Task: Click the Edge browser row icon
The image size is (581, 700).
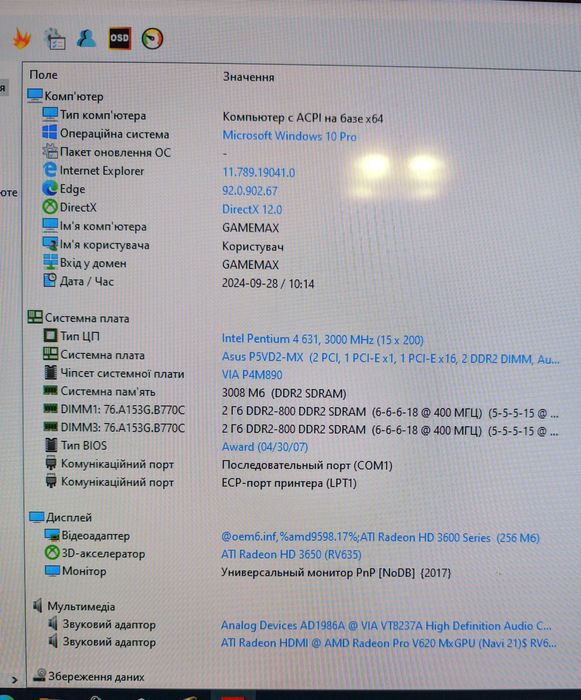Action: tap(50, 188)
